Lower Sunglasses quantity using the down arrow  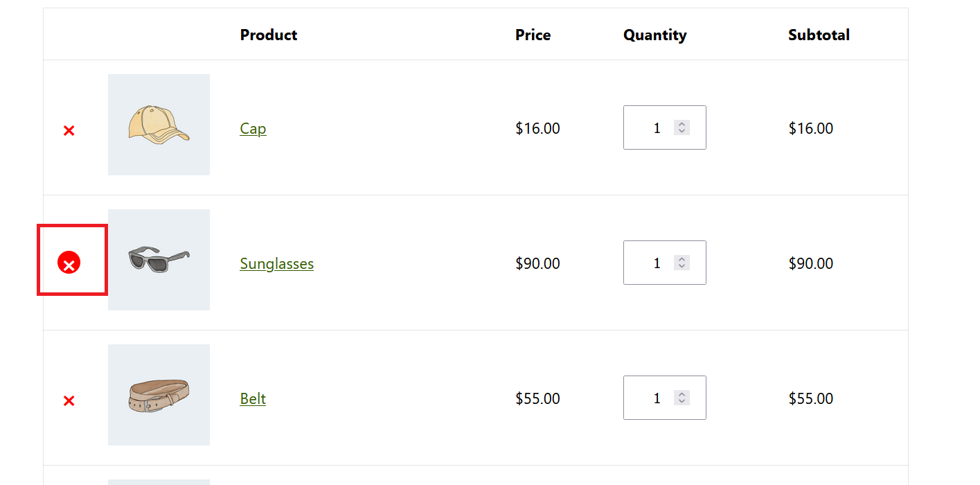pos(681,266)
